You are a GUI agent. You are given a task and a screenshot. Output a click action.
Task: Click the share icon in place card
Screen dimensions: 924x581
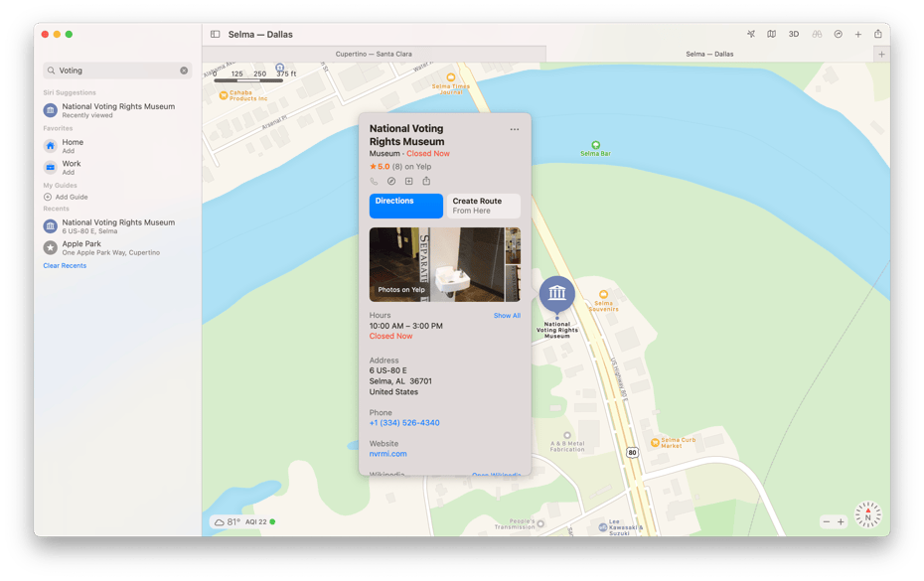(x=426, y=181)
